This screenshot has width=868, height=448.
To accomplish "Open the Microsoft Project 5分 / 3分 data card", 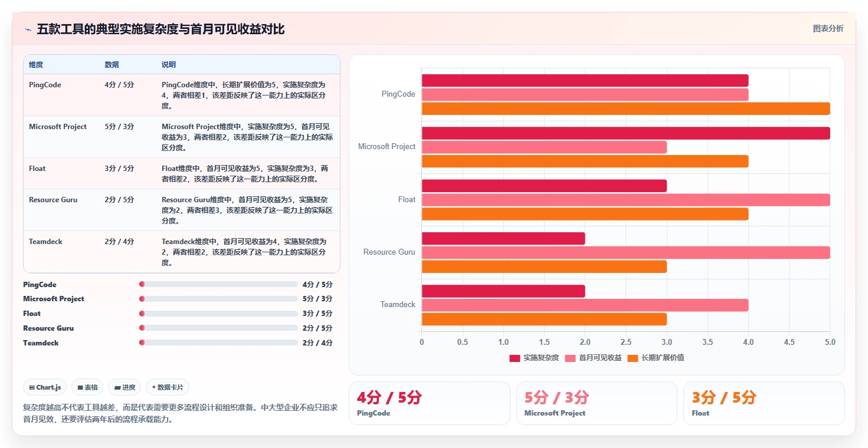I will click(x=597, y=403).
